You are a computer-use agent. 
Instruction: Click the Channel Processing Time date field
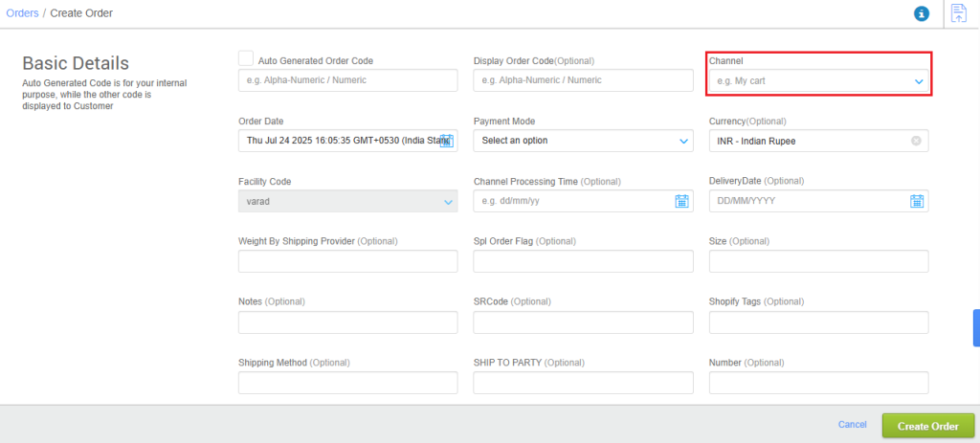coord(583,201)
